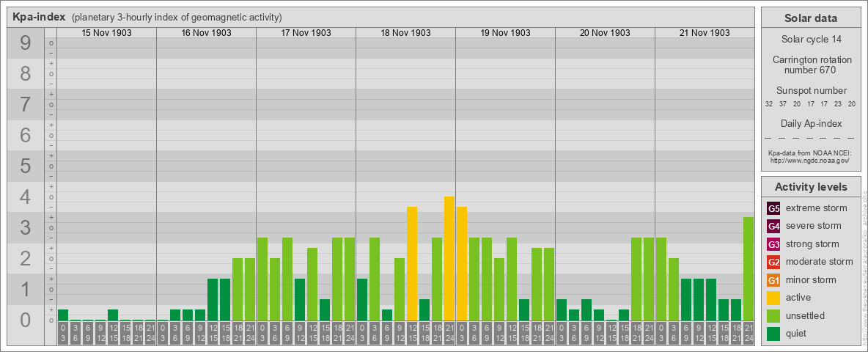Image resolution: width=868 pixels, height=352 pixels.
Task: Click the last bar of 21 Nov 1903
Action: (749, 268)
